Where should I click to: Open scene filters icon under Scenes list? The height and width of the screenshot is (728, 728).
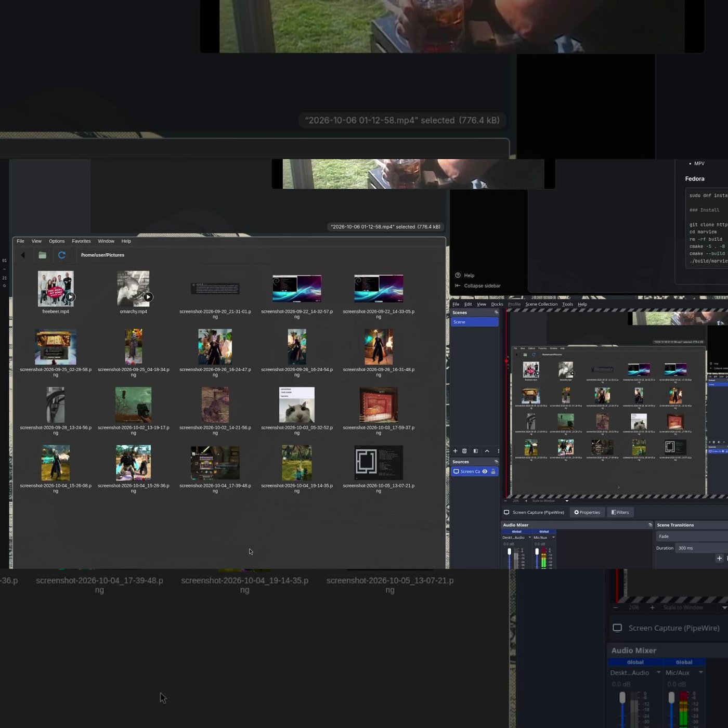tap(475, 451)
